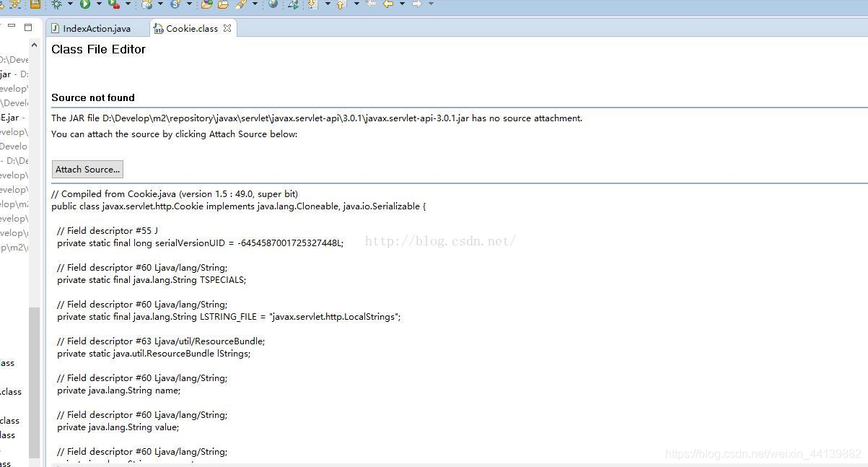
Task: Open the External Tools dropdown arrow
Action: pyautogui.click(x=128, y=4)
